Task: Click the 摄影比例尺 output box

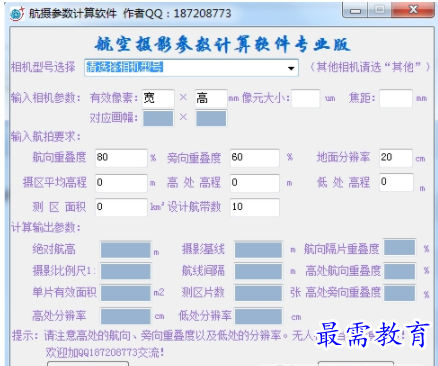Action: click(126, 272)
